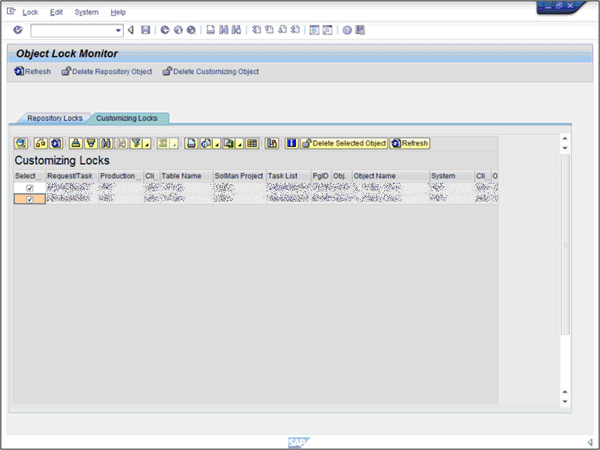Image resolution: width=600 pixels, height=450 pixels.
Task: Click the Task List column header
Action: pyautogui.click(x=289, y=176)
